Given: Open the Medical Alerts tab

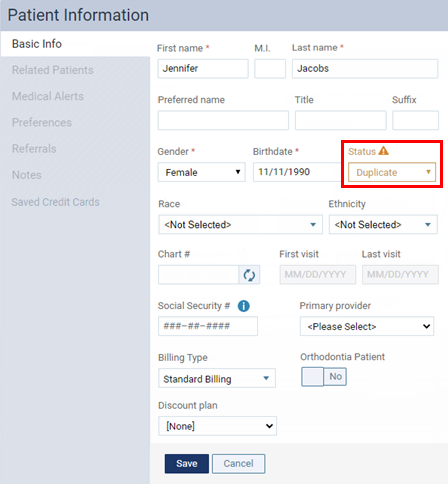Looking at the screenshot, I should pyautogui.click(x=48, y=96).
